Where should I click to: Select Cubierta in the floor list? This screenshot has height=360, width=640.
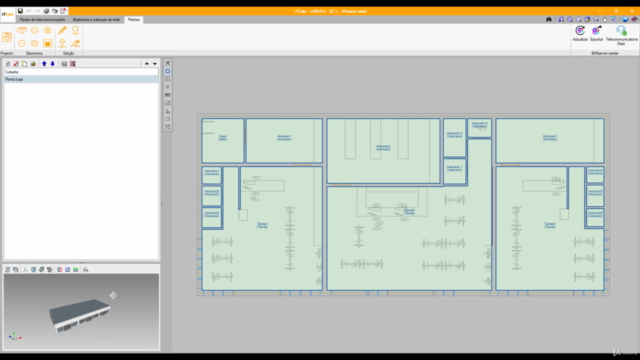click(81, 72)
